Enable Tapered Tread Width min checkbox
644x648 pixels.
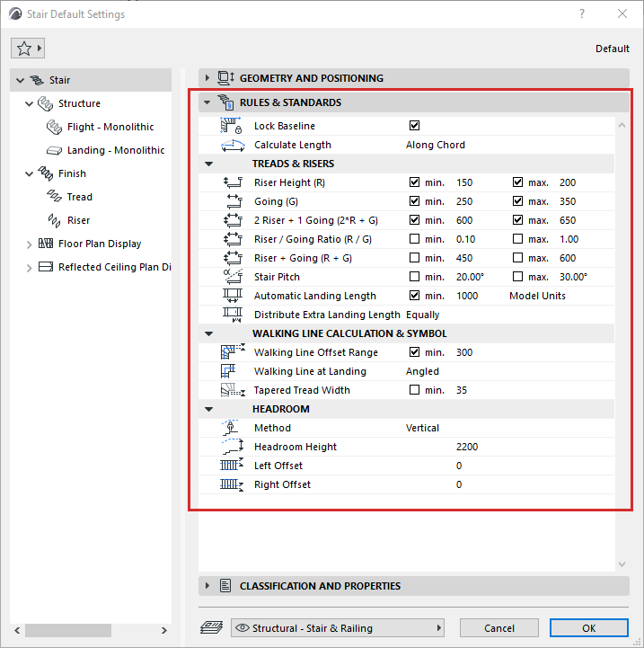414,390
